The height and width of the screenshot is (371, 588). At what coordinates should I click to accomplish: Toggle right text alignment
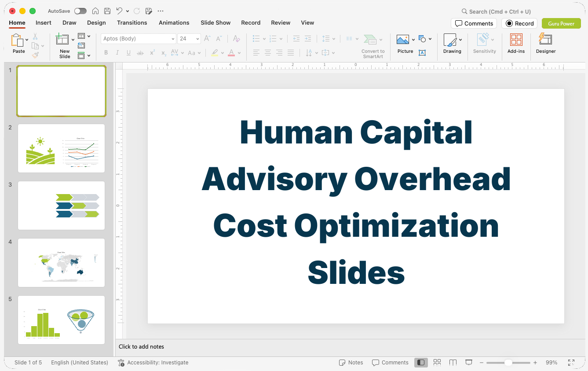pyautogui.click(x=279, y=53)
